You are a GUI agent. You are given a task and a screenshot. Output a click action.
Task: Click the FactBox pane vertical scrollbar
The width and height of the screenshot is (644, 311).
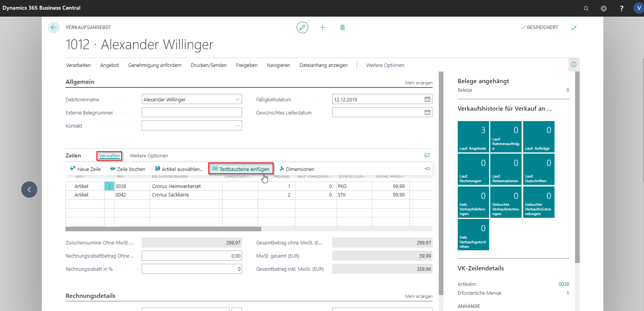[577, 167]
